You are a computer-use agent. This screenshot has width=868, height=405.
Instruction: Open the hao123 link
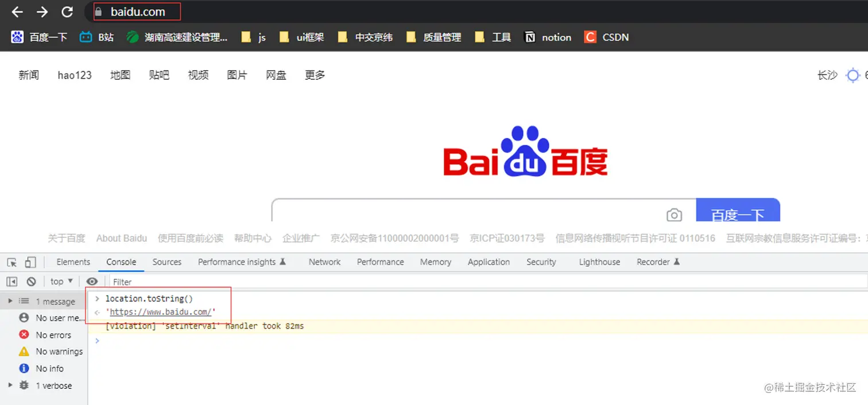75,75
